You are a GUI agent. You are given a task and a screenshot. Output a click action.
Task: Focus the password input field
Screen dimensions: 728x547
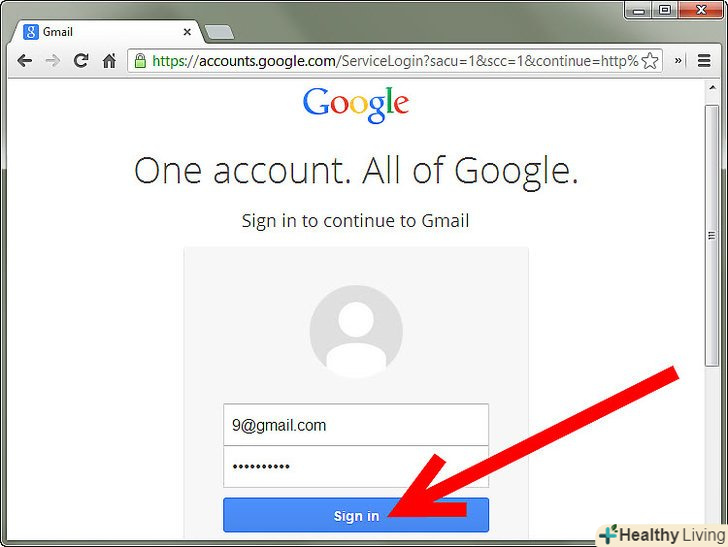356,466
